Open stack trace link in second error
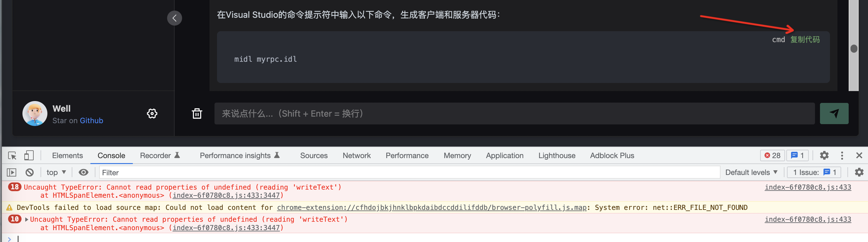Screen dimensions: 868x242 (226, 228)
